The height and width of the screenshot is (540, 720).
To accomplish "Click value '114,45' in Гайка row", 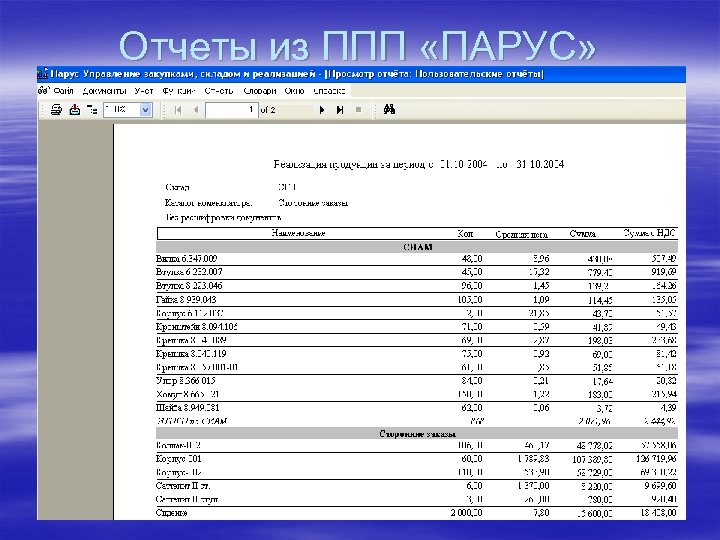I will [600, 300].
